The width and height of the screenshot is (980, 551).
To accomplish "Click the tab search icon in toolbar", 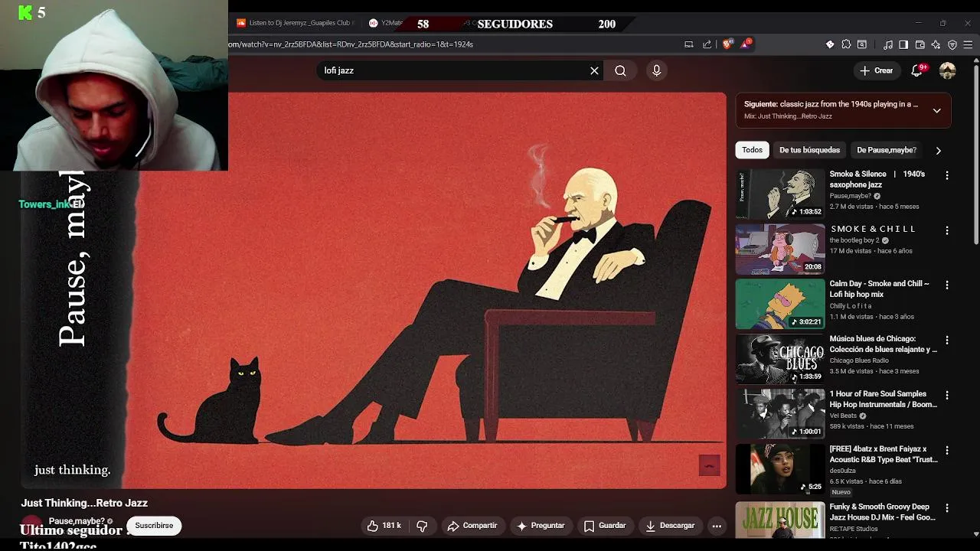I will [x=862, y=44].
